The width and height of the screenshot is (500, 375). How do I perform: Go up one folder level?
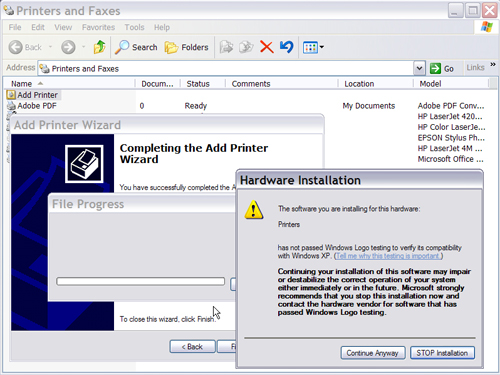(x=99, y=47)
